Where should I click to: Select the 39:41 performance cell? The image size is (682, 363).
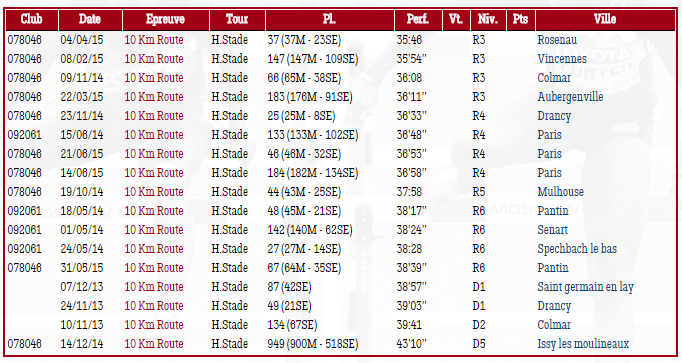[409, 325]
